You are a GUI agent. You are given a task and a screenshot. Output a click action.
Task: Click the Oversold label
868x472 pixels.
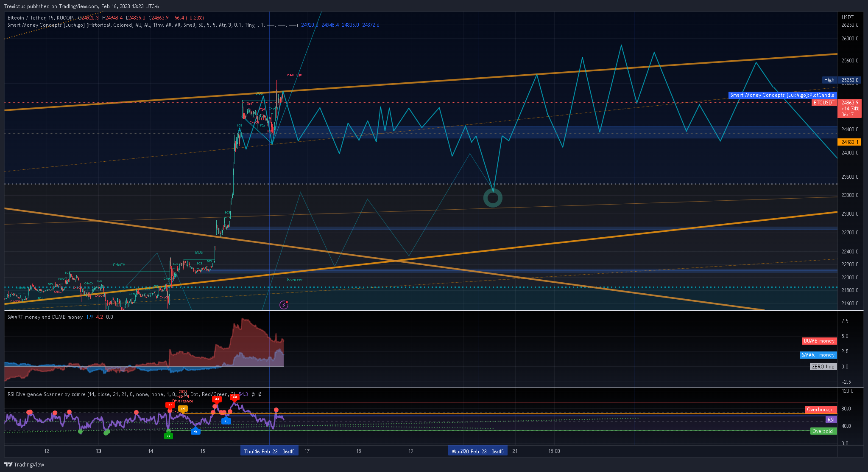point(823,431)
